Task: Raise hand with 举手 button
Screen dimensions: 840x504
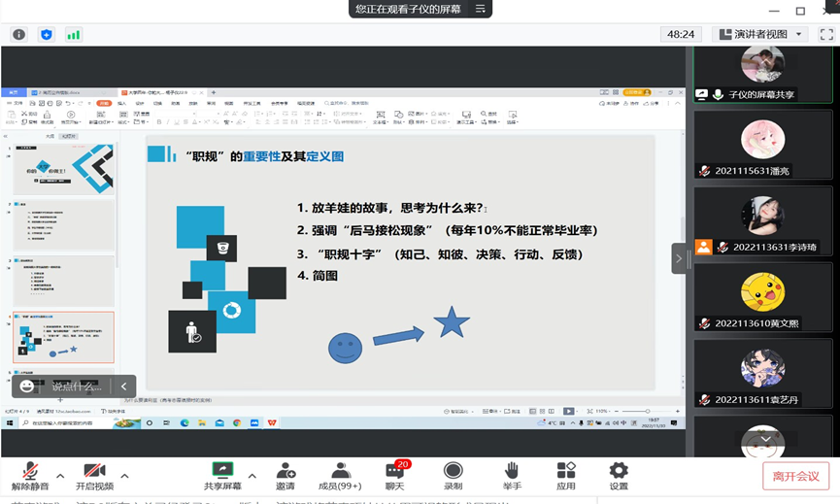Action: click(x=512, y=476)
